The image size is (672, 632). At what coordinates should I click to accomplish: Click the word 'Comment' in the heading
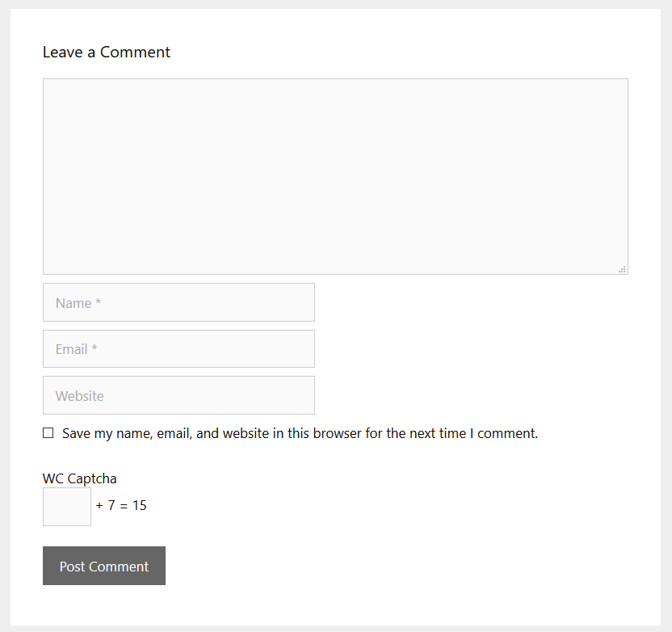pos(135,53)
